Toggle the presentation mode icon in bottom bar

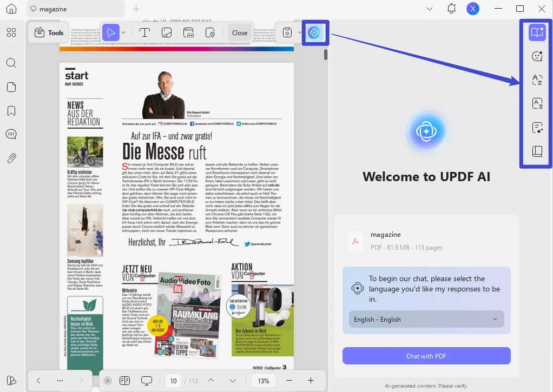coord(146,381)
